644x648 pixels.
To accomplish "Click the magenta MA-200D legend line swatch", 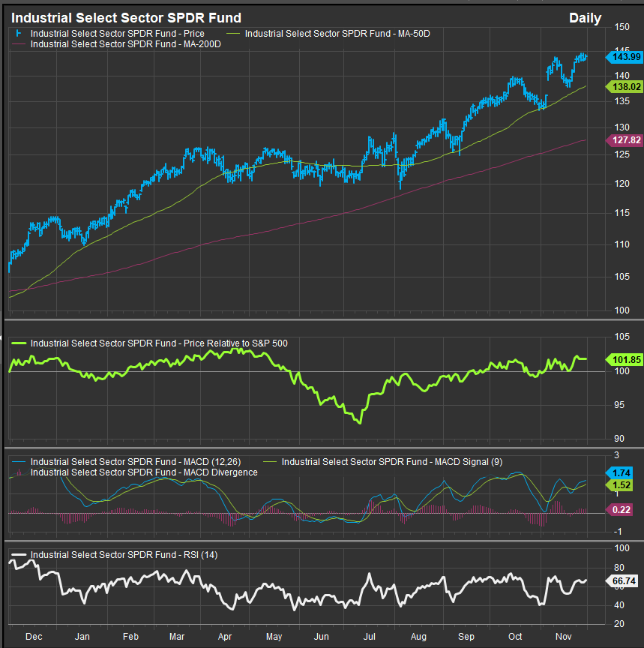I will [x=19, y=44].
